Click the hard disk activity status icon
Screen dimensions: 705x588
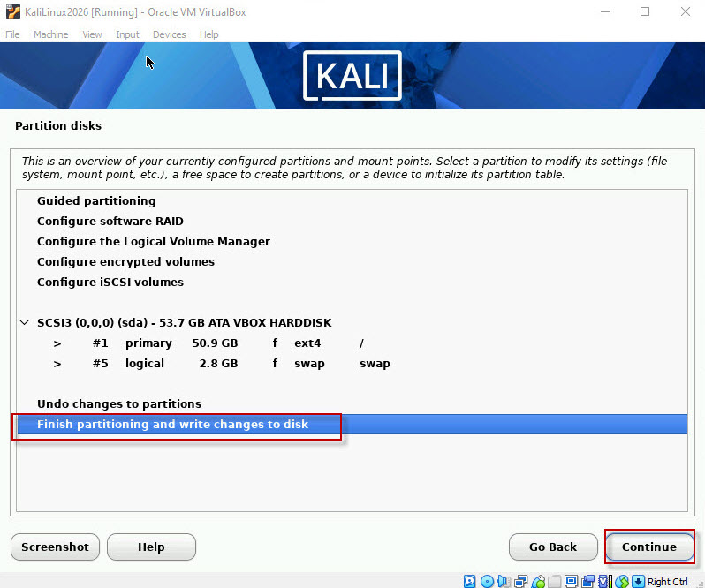469,581
